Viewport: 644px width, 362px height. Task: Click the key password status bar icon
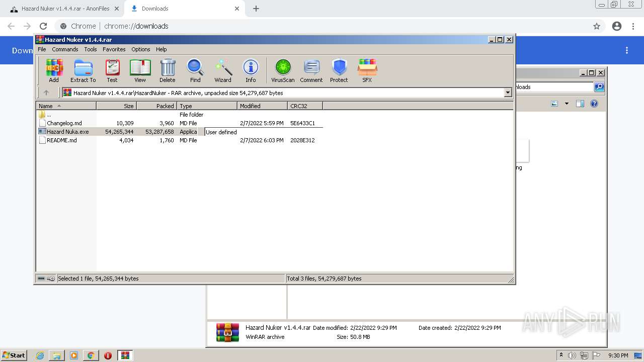click(x=51, y=279)
